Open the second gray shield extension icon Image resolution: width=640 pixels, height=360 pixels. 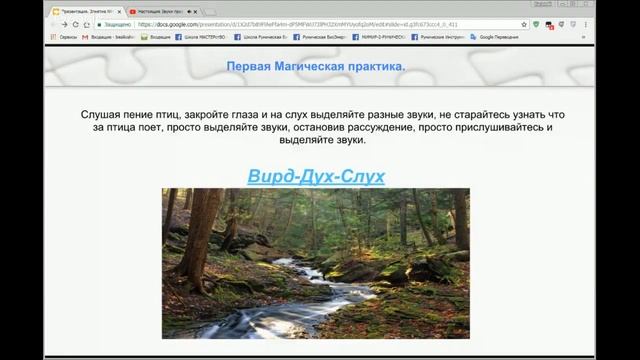(573, 24)
